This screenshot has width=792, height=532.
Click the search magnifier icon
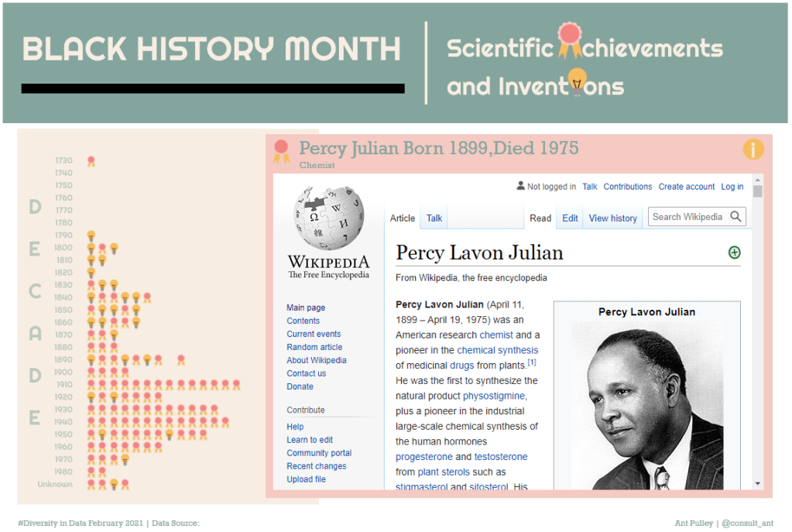[735, 217]
